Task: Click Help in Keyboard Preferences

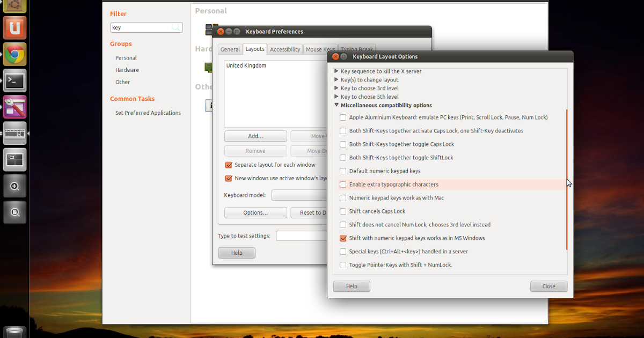Action: coord(237,253)
